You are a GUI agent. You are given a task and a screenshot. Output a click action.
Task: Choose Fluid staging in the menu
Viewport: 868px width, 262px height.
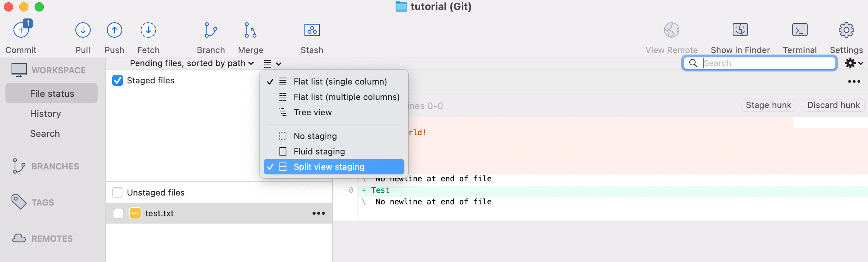(x=319, y=152)
